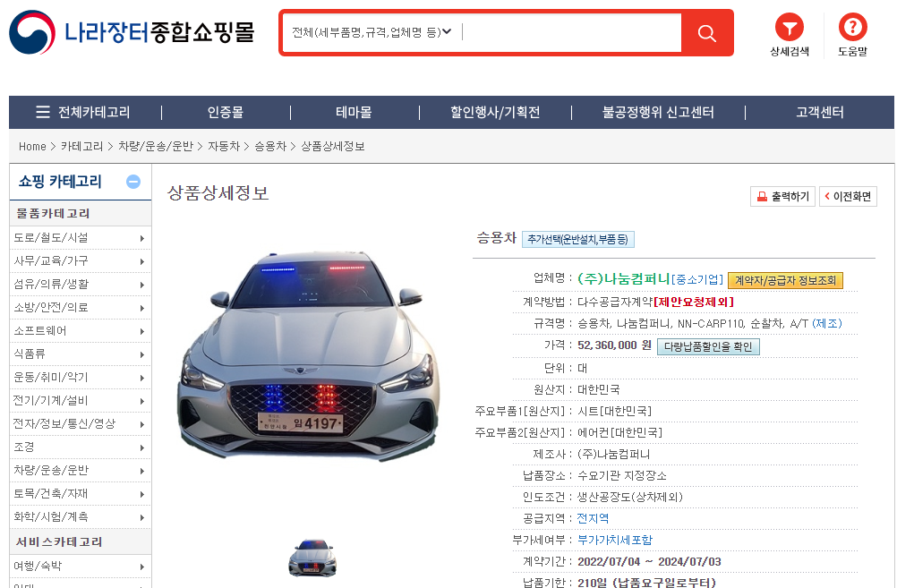The width and height of the screenshot is (914, 588).
Task: Collapse 쇼핑 카테고리 with the minus icon
Action: [133, 182]
